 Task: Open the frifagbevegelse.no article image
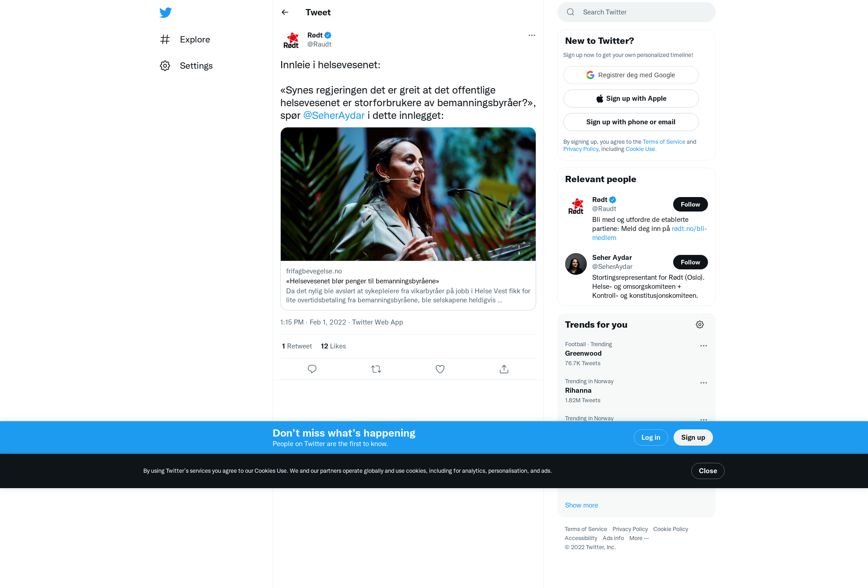coord(408,194)
